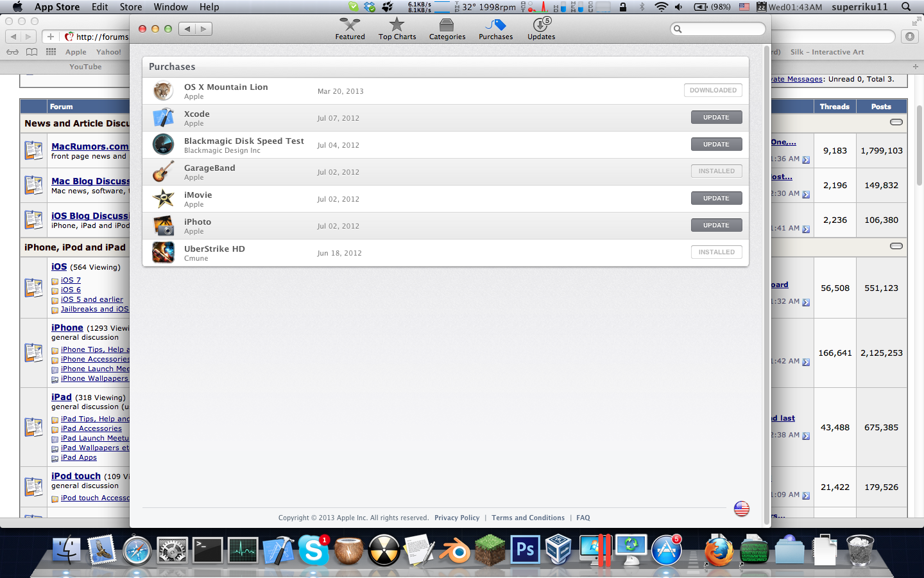Screen dimensions: 924x578
Task: Update iMovie
Action: (x=716, y=198)
